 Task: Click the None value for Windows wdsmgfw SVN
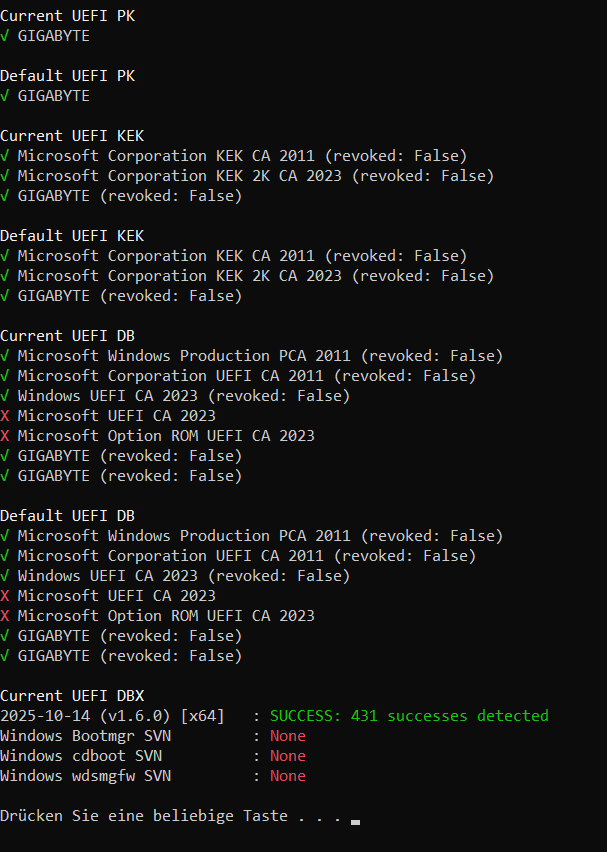pyautogui.click(x=288, y=776)
